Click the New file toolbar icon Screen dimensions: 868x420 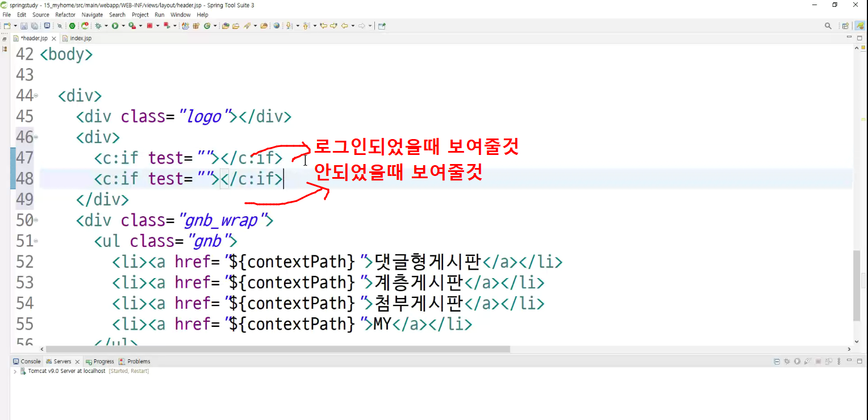pyautogui.click(x=7, y=26)
